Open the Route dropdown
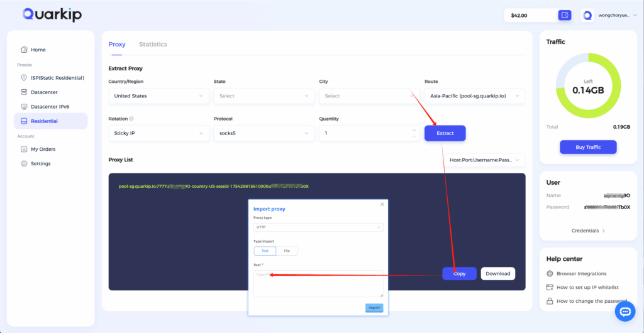Viewport: 644px width, 333px height. (x=475, y=96)
